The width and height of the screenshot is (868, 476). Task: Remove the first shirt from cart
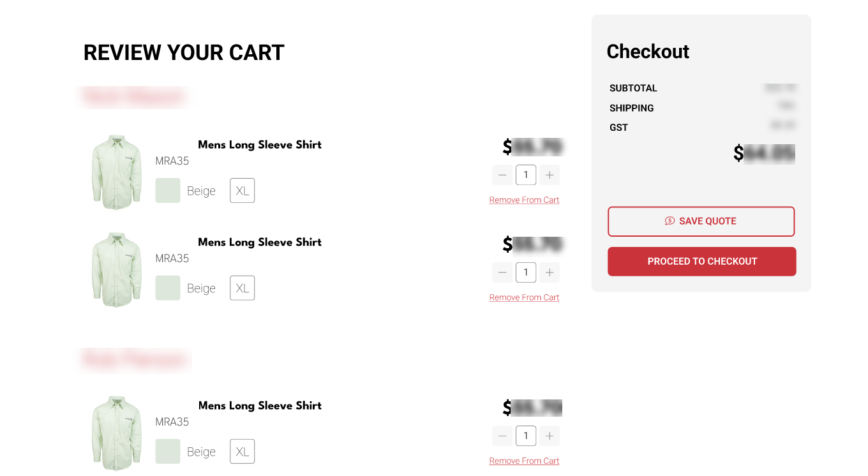(524, 200)
